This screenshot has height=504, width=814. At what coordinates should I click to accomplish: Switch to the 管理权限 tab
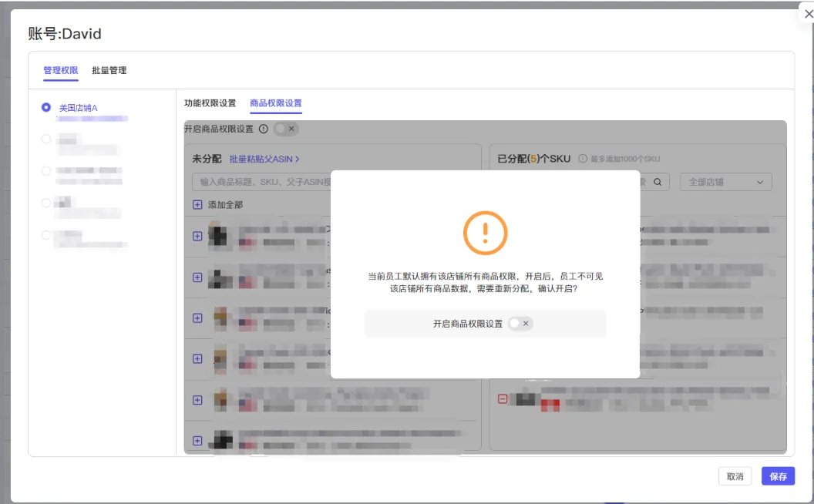tap(61, 70)
